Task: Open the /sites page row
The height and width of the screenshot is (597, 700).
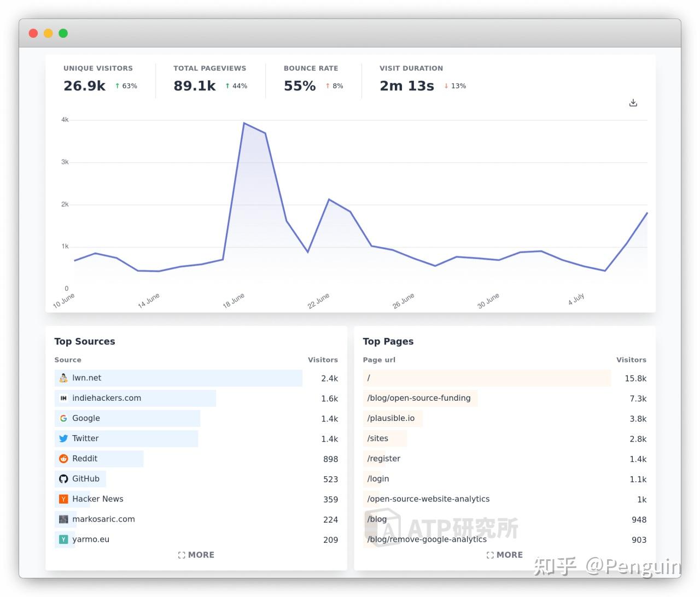Action: (x=505, y=438)
